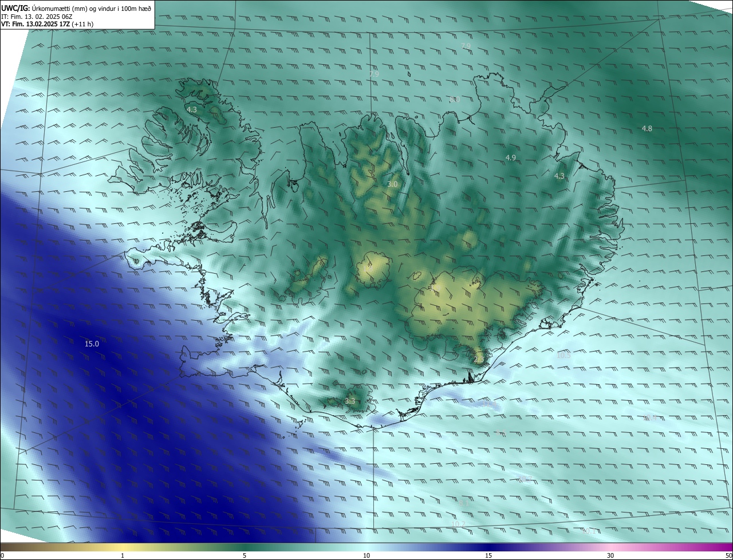Click the "Úrkomumætti (mm) og vindur í 100m hæð" caption
The height and width of the screenshot is (560, 733).
92,8
